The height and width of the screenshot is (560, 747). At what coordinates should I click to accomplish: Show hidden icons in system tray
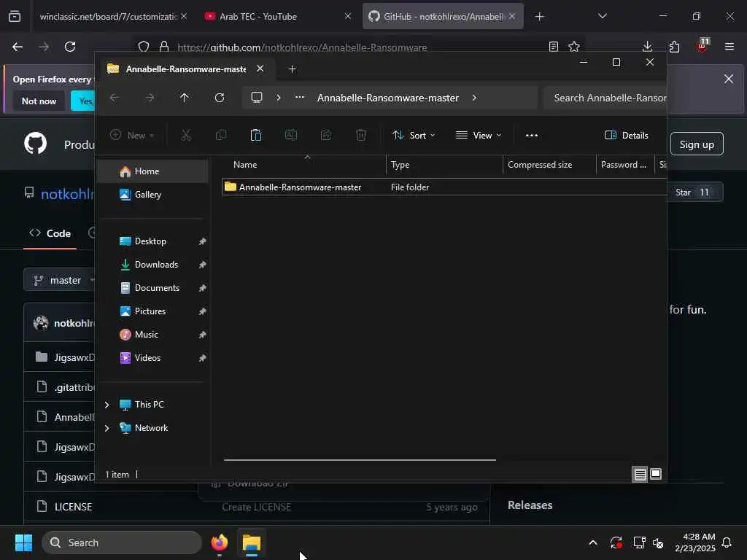pos(593,542)
